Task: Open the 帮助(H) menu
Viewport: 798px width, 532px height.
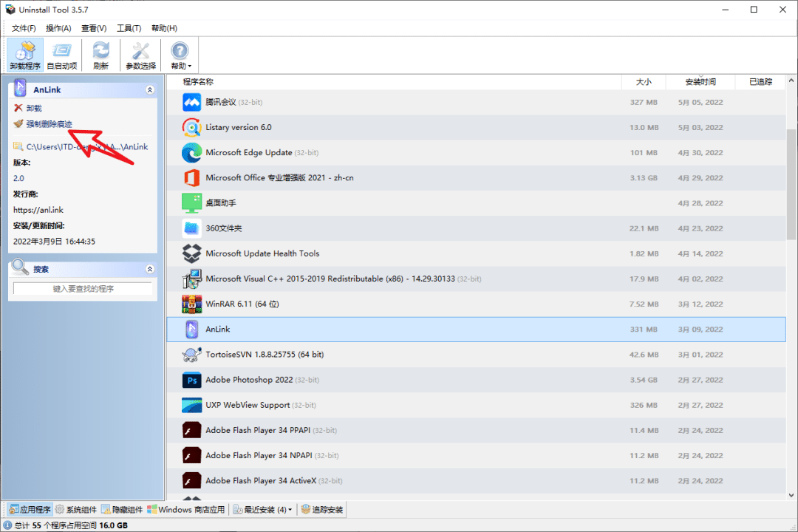Action: [x=164, y=28]
